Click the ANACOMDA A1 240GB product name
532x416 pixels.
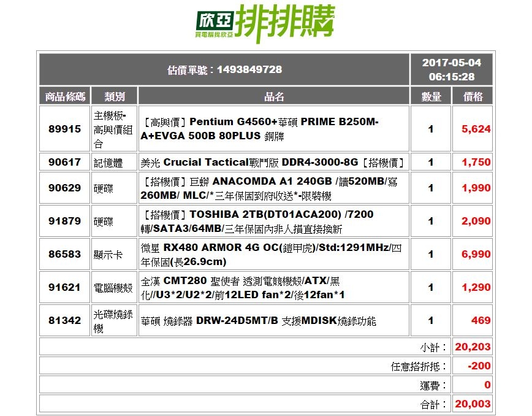pos(269,188)
